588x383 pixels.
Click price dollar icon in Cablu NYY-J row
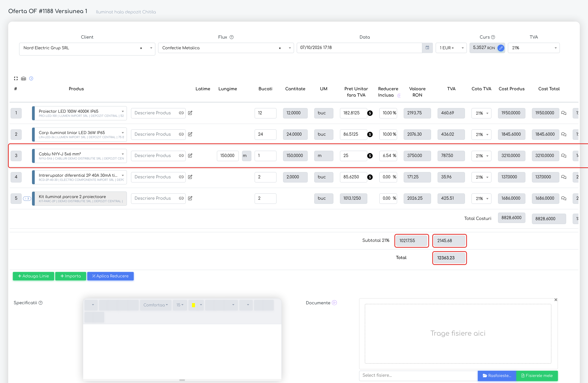click(x=370, y=156)
